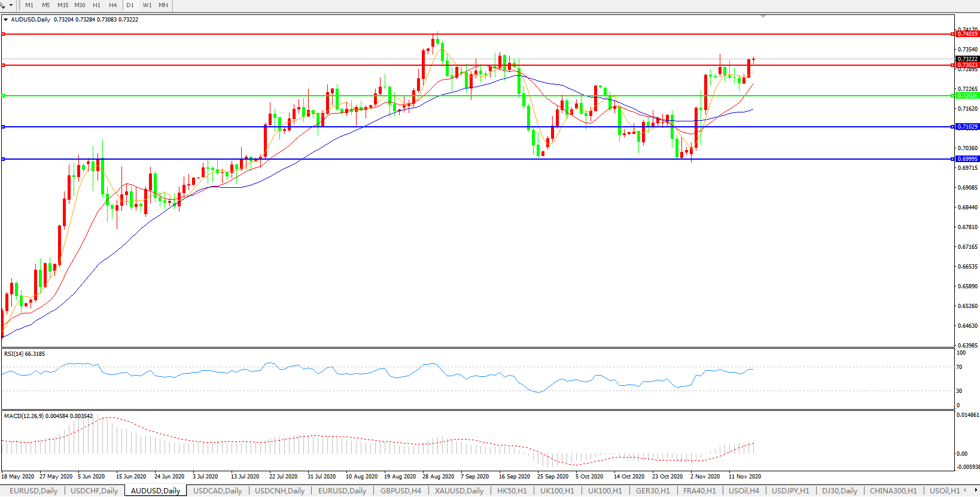
Task: Open the XAUUSD,Daily chart tab
Action: click(459, 491)
